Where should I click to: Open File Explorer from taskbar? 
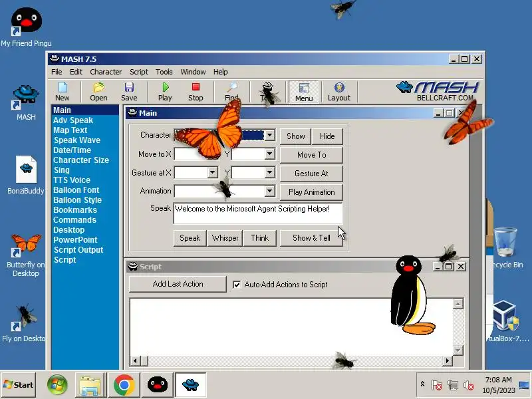point(90,385)
